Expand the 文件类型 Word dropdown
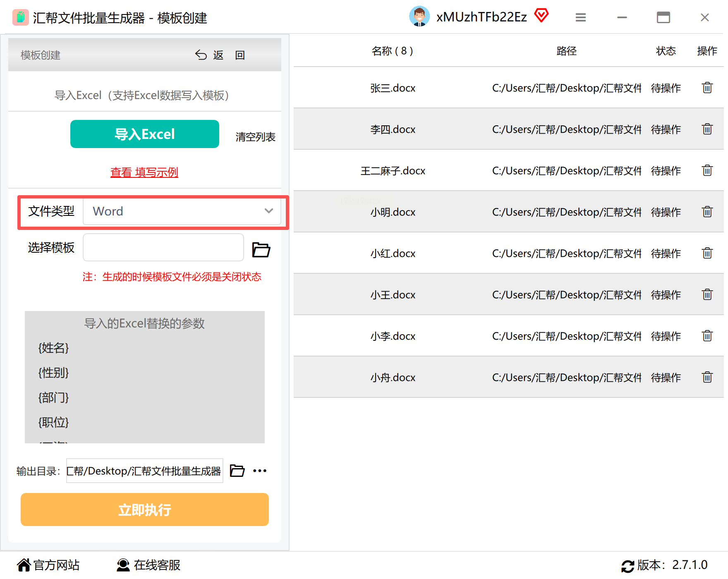 coord(182,211)
